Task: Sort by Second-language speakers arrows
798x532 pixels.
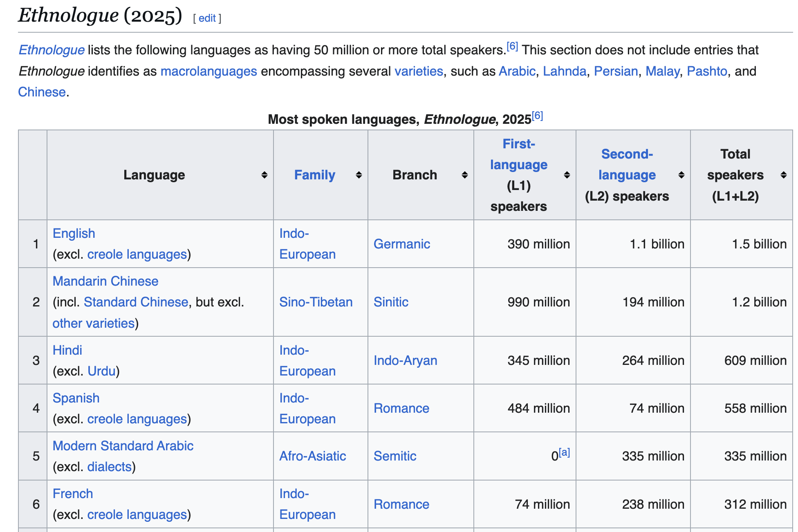Action: 681,175
